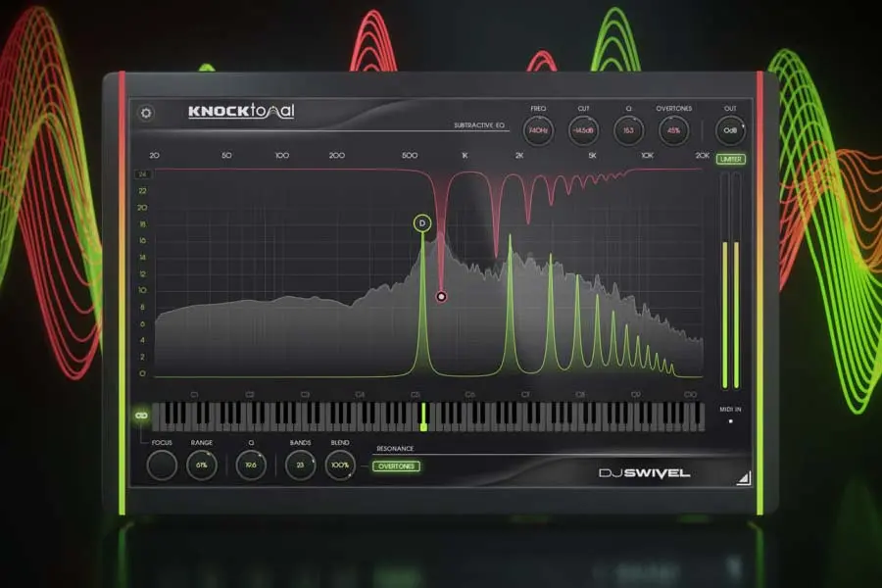Click the window resize corner handle
The height and width of the screenshot is (588, 882).
[x=744, y=478]
